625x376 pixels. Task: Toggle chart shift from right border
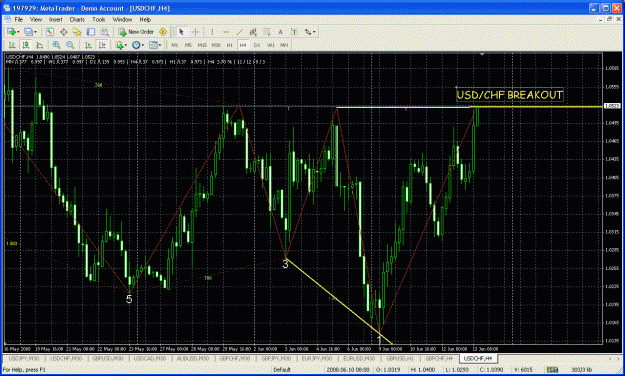point(102,45)
